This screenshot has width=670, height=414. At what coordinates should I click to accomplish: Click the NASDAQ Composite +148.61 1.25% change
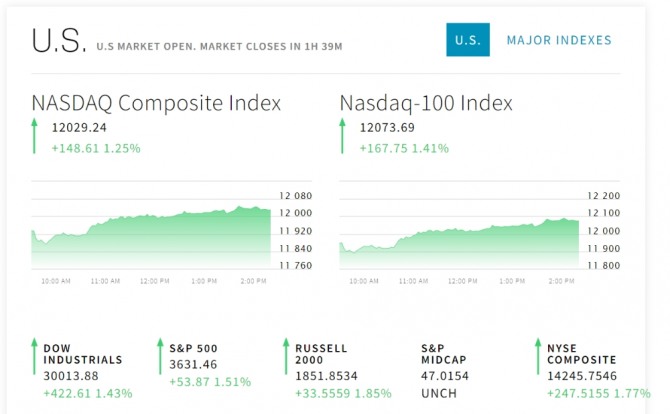[x=96, y=148]
